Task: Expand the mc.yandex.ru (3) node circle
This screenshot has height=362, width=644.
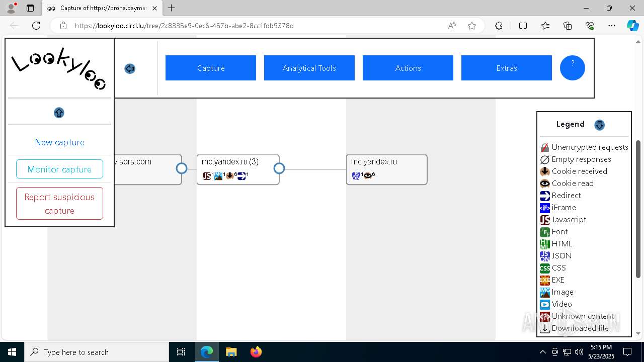Action: click(279, 168)
